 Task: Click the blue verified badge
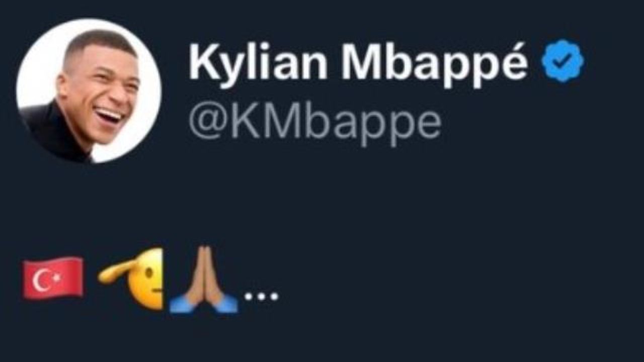pyautogui.click(x=562, y=61)
